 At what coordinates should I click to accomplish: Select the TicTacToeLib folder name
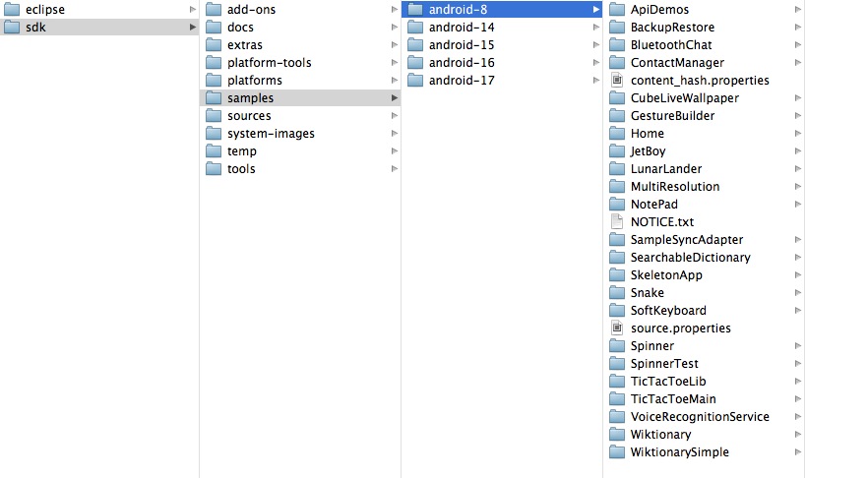point(668,382)
